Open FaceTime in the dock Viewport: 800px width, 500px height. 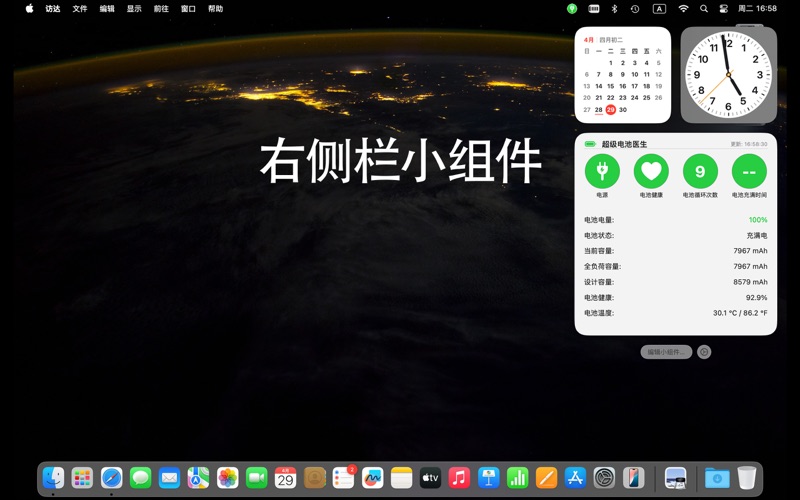tap(257, 478)
